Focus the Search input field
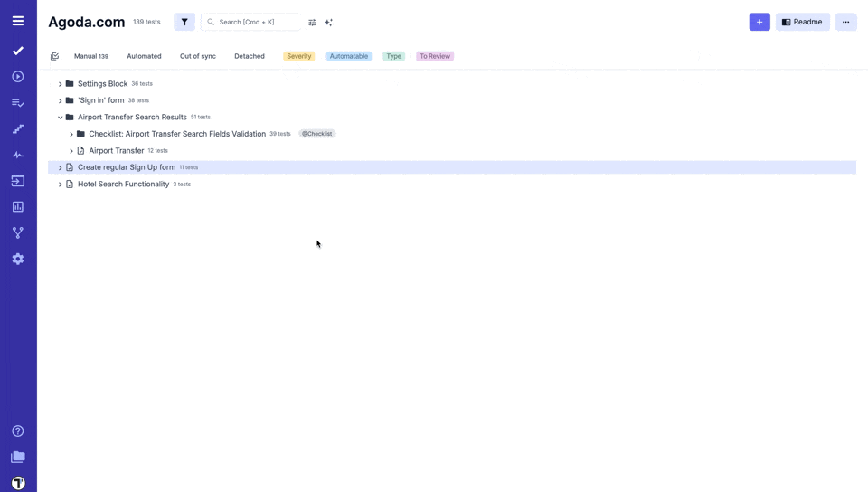This screenshot has height=492, width=868. pos(258,22)
